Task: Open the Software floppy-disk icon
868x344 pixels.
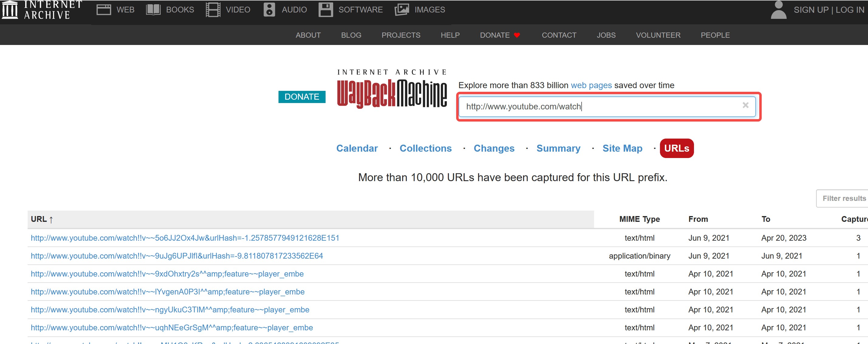Action: tap(326, 9)
